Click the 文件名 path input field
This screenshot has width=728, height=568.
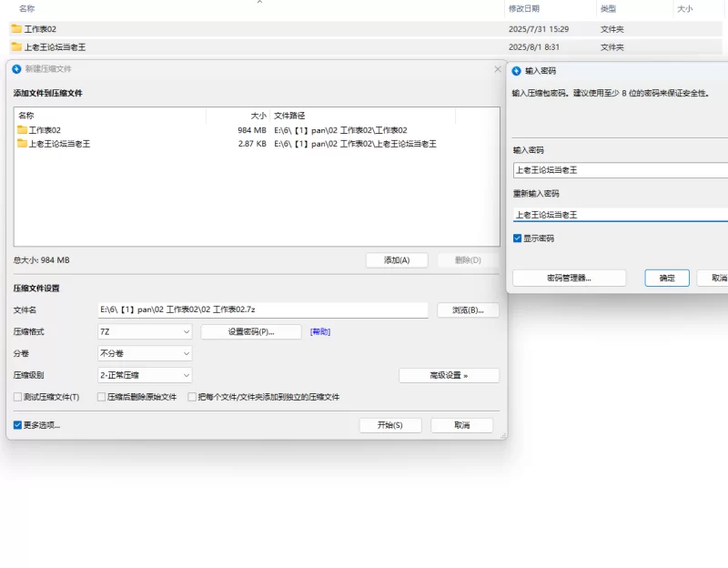click(263, 309)
